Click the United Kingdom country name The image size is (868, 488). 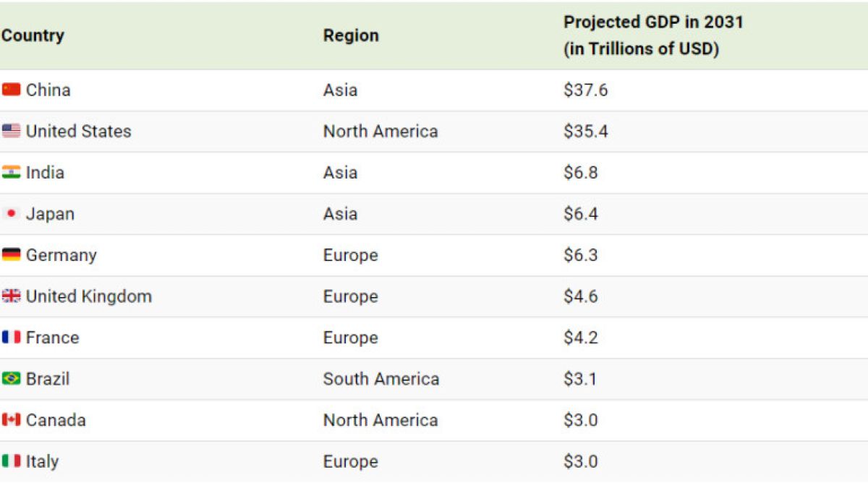tap(89, 296)
